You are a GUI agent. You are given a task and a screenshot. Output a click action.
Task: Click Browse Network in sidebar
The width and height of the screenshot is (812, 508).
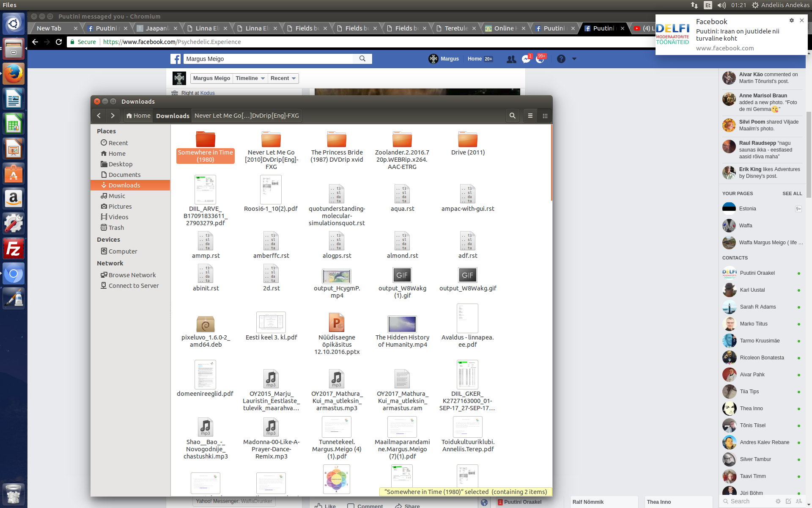click(130, 275)
